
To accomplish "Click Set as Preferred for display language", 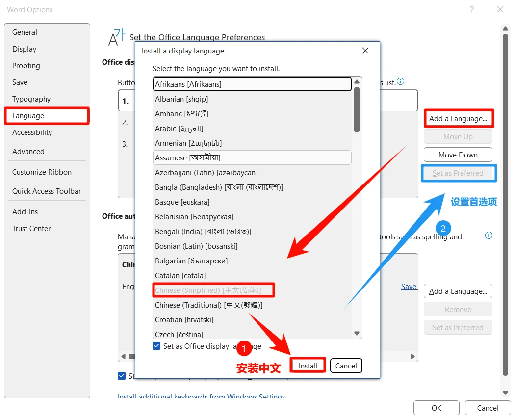I will click(x=458, y=173).
